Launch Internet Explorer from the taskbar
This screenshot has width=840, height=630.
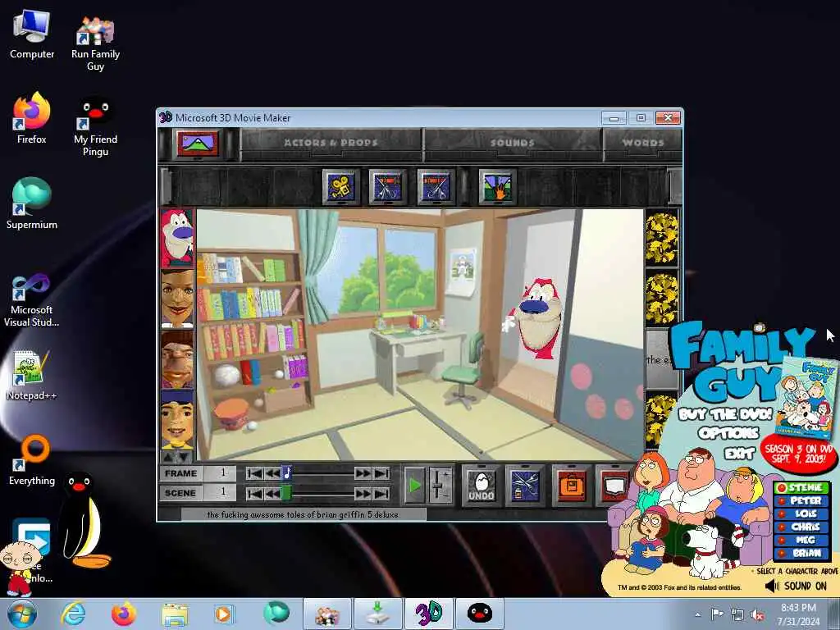pos(73,614)
